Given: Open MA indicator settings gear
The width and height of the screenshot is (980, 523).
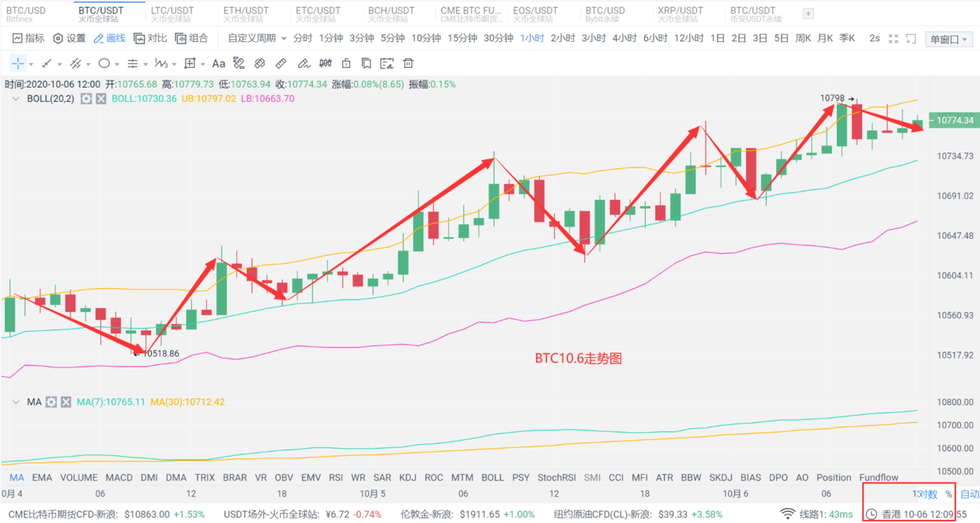Looking at the screenshot, I should click(x=51, y=402).
